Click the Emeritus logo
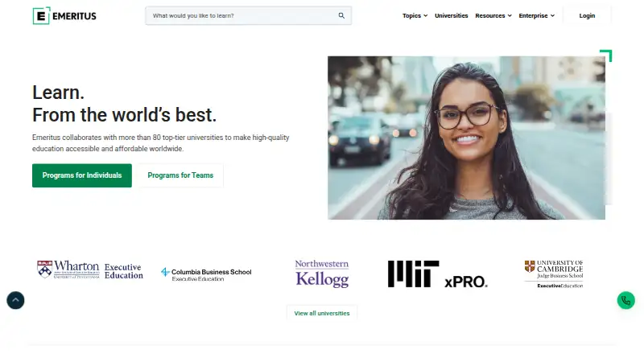Image resolution: width=644 pixels, height=354 pixels. (x=64, y=15)
